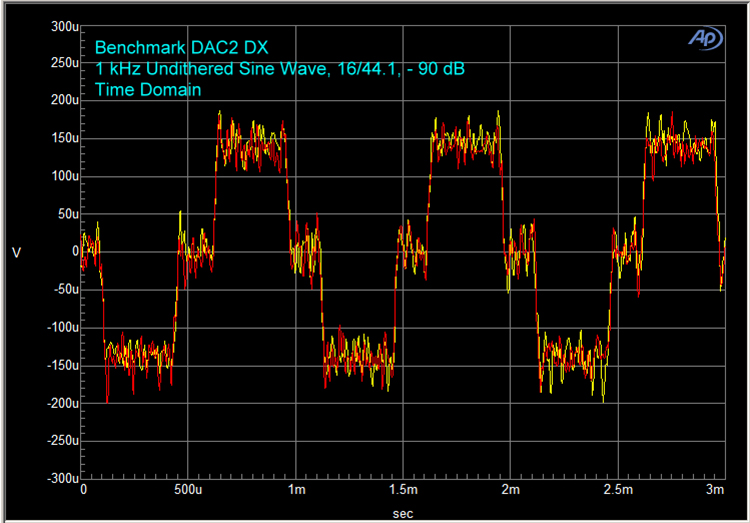750x523 pixels.
Task: Click the 250u positive Y-axis tick label
Action: (x=63, y=62)
